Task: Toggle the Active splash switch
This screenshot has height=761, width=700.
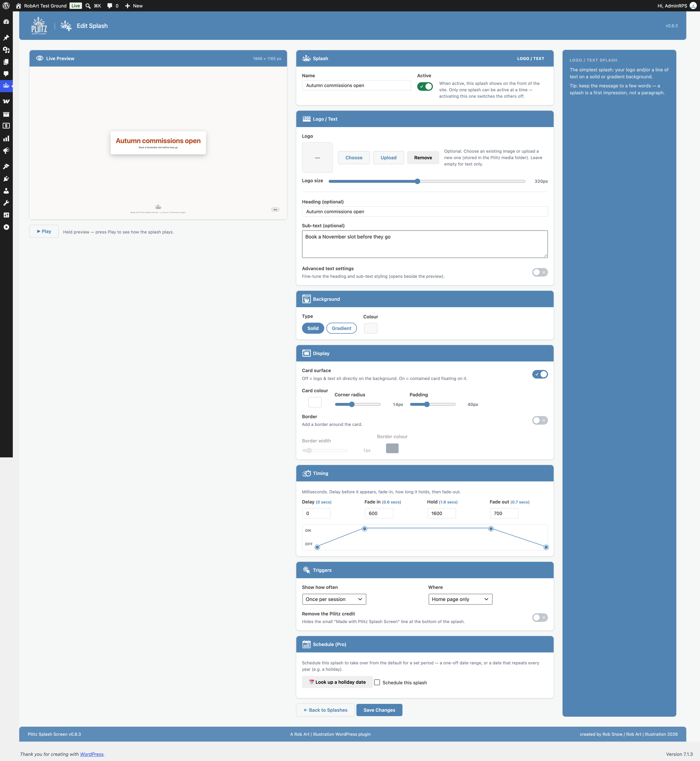Action: click(x=425, y=86)
